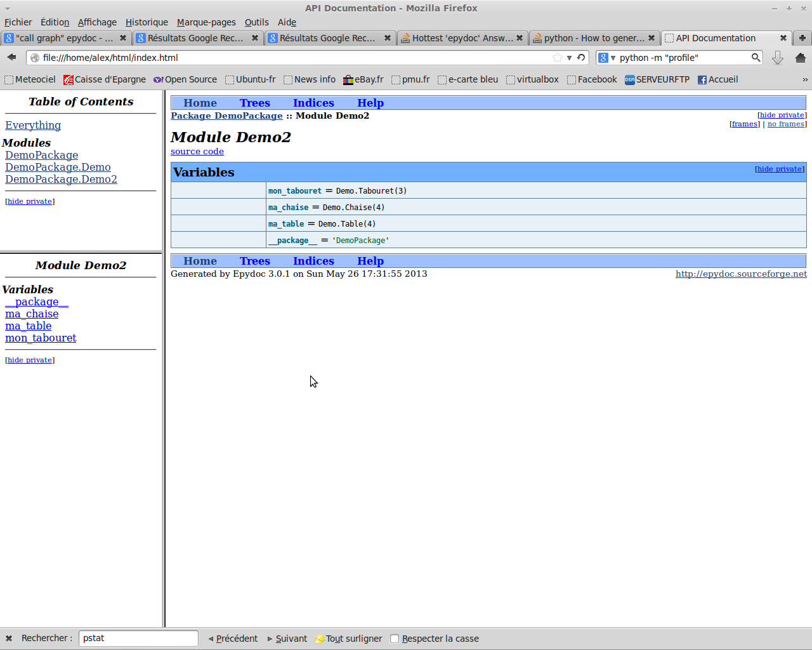812x650 pixels.
Task: Go to the Firefox home page icon
Action: (x=801, y=58)
